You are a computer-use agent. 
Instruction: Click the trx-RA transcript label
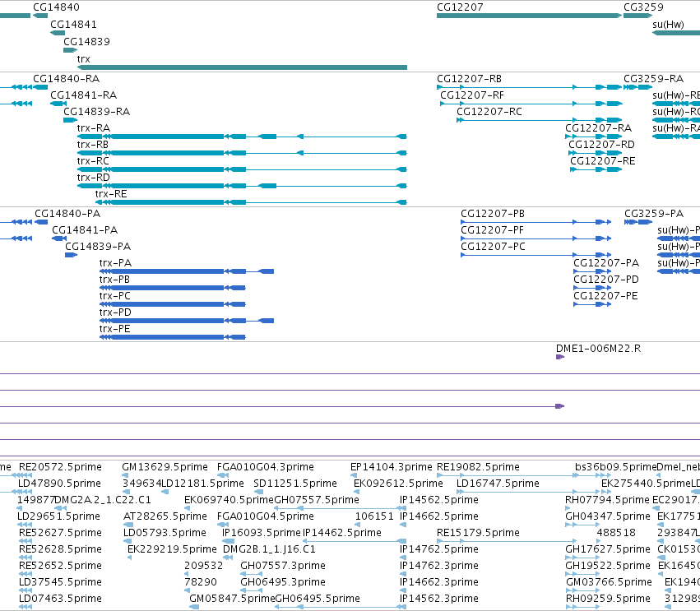point(93,128)
